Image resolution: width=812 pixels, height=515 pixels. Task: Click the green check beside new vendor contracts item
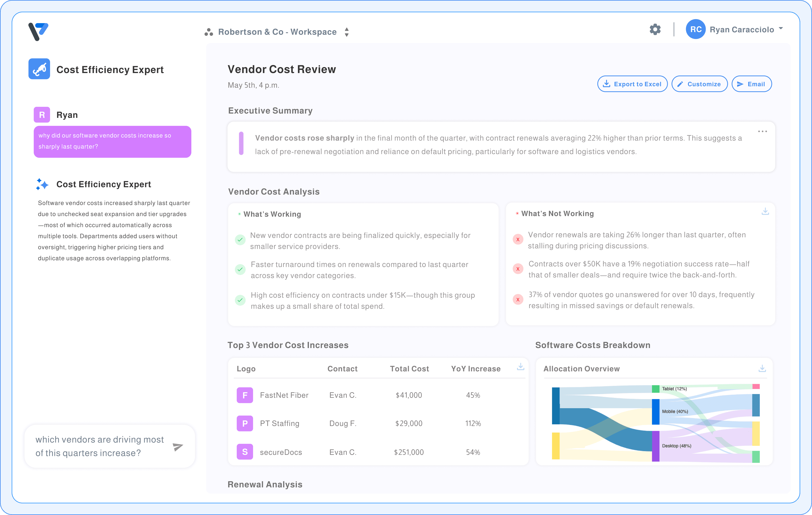[240, 240]
